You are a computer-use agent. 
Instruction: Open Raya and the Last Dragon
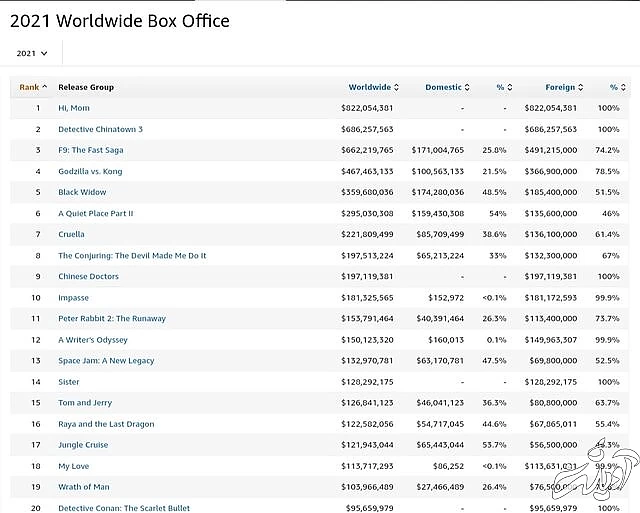pyautogui.click(x=106, y=424)
